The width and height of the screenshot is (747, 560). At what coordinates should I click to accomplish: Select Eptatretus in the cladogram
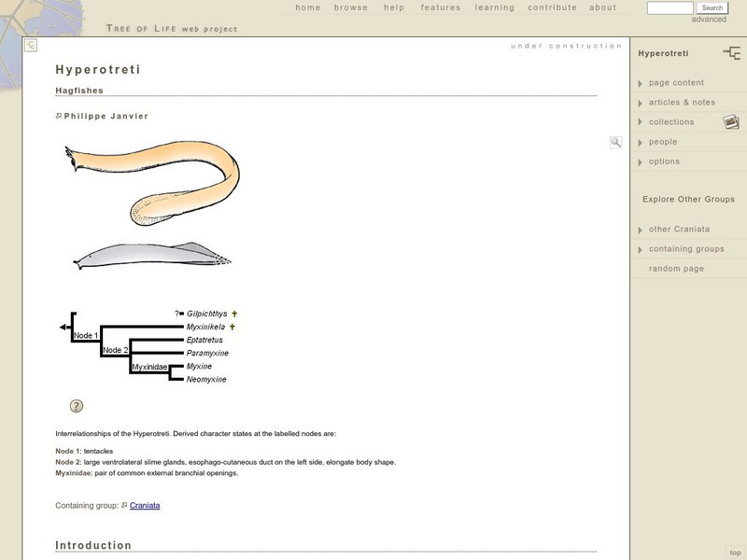pyautogui.click(x=204, y=341)
